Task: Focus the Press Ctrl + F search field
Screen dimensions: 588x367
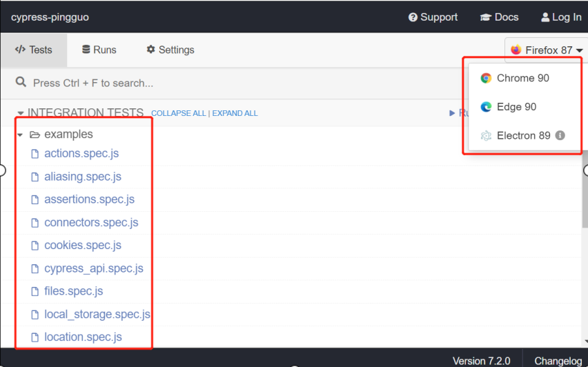Action: click(x=233, y=83)
